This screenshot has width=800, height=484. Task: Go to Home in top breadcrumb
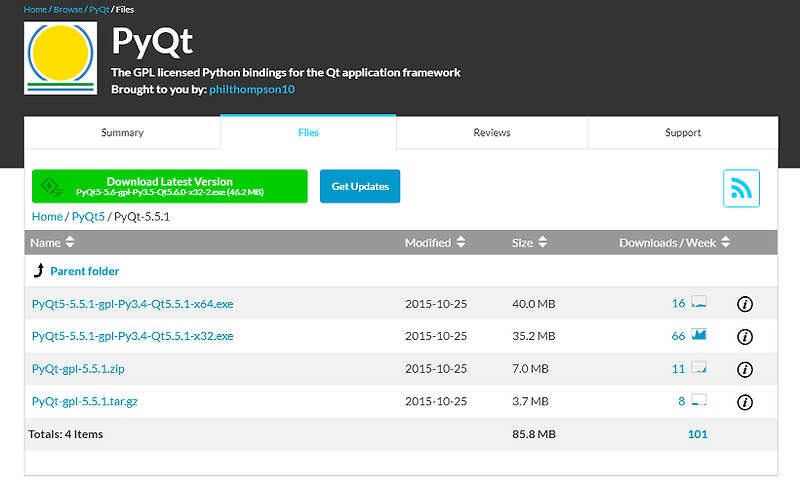(x=35, y=10)
